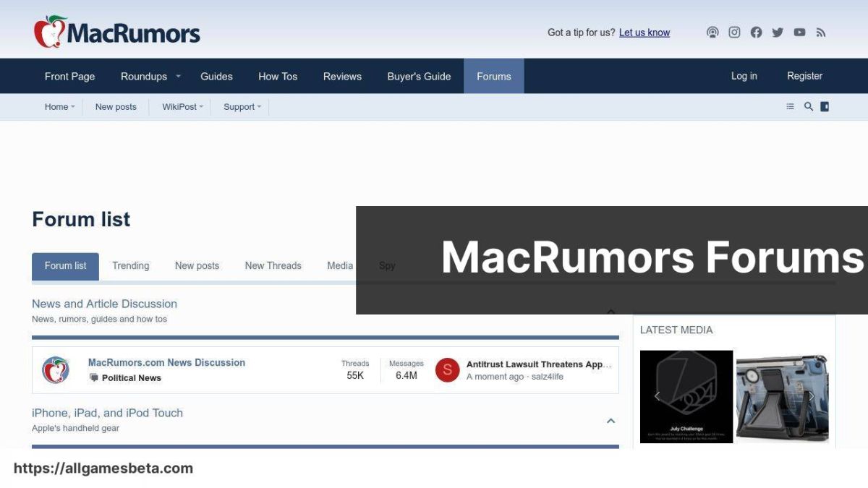This screenshot has height=488, width=868.
Task: Open the search magnifier icon
Action: tap(809, 107)
